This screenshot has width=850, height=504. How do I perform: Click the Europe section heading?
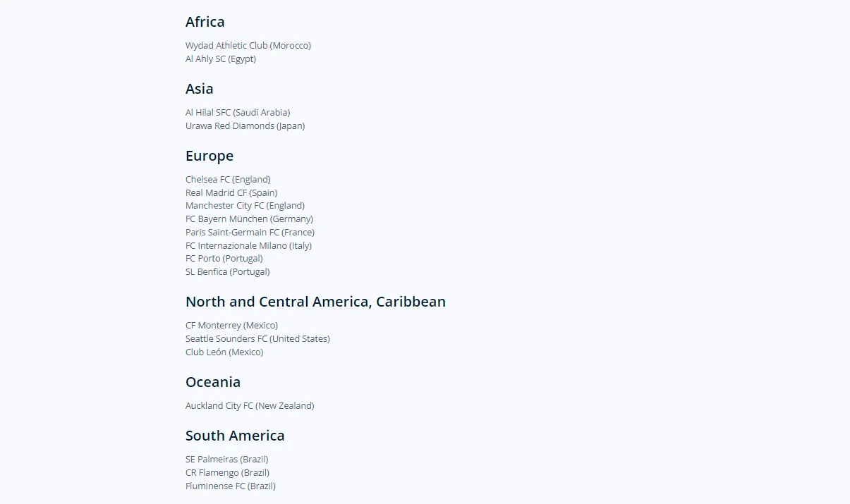click(210, 156)
